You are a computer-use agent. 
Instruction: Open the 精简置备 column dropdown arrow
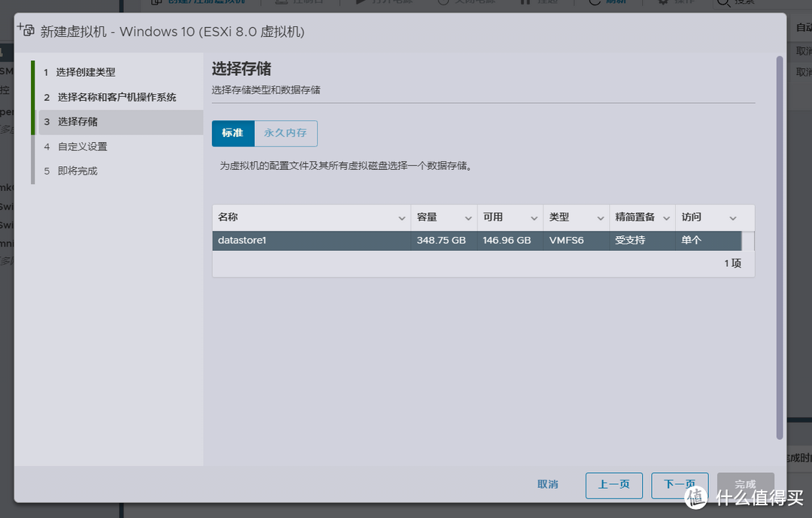(666, 218)
